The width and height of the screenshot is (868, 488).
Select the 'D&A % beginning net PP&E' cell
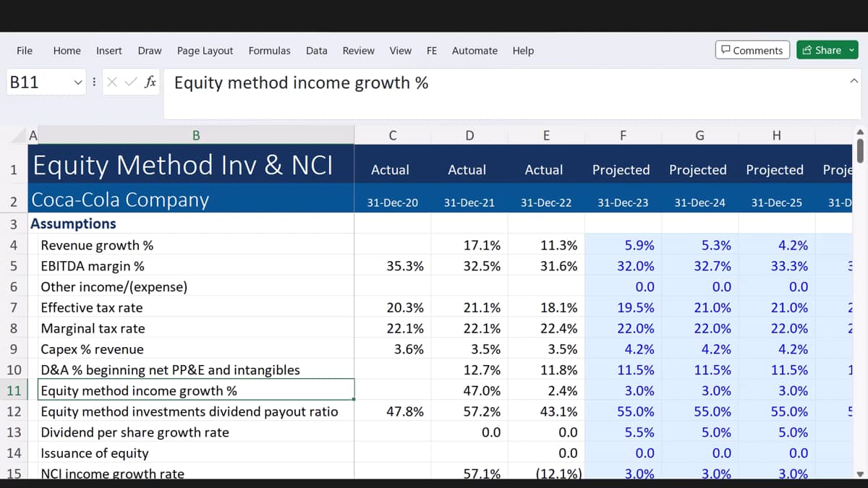[196, 370]
